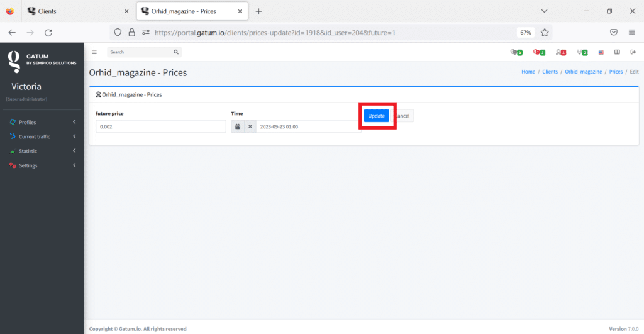Open the list all tabs dropdown
644x334 pixels.
click(x=544, y=11)
